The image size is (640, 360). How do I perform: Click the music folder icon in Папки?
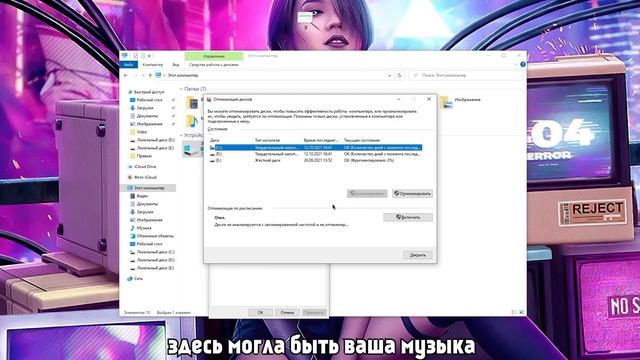(192, 121)
